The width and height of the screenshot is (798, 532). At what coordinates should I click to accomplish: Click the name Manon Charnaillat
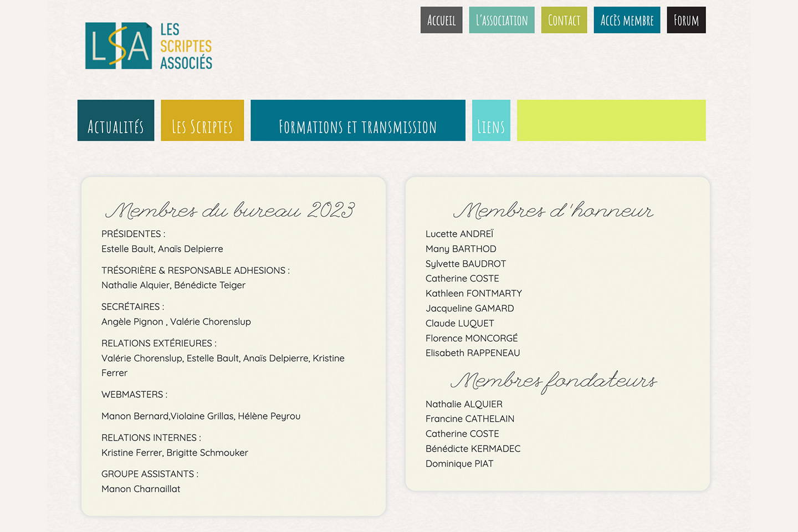coord(141,489)
